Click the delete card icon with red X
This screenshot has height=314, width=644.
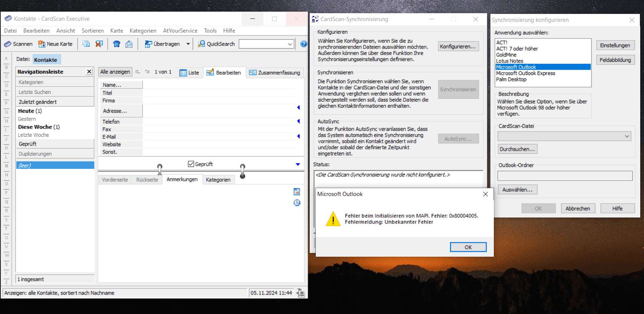[x=99, y=44]
